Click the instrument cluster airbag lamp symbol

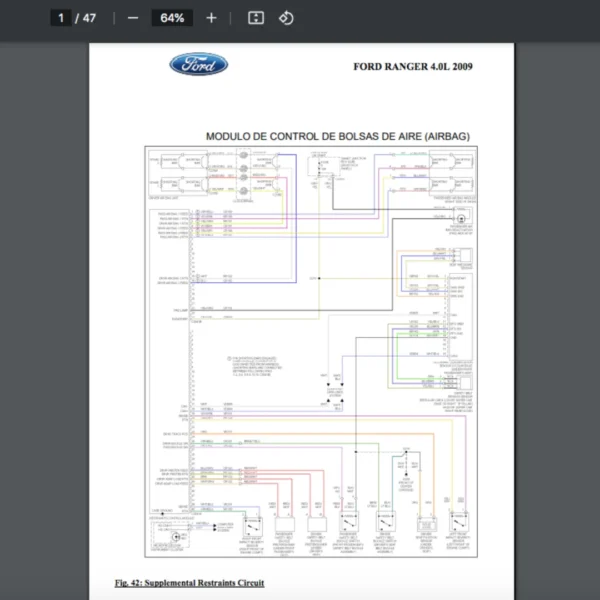[178, 537]
